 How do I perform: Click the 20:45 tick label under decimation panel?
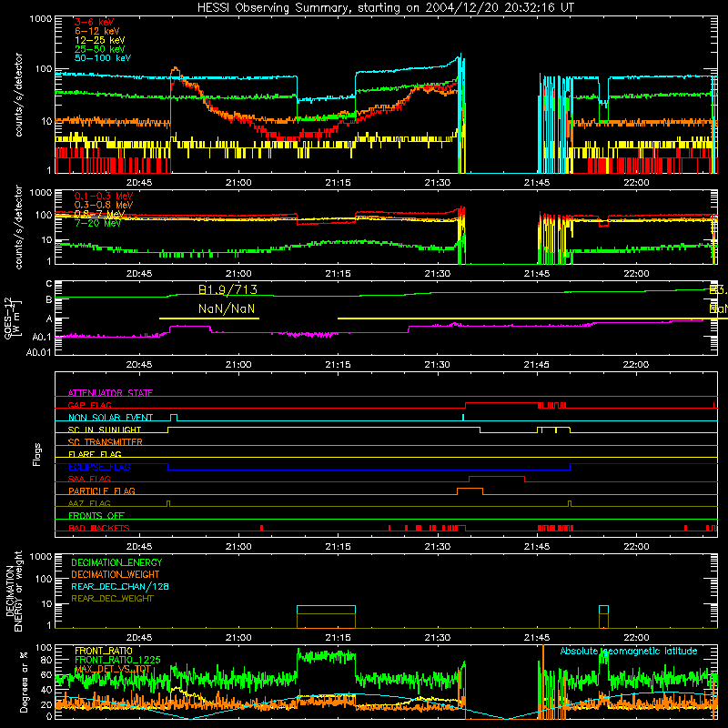coord(139,638)
